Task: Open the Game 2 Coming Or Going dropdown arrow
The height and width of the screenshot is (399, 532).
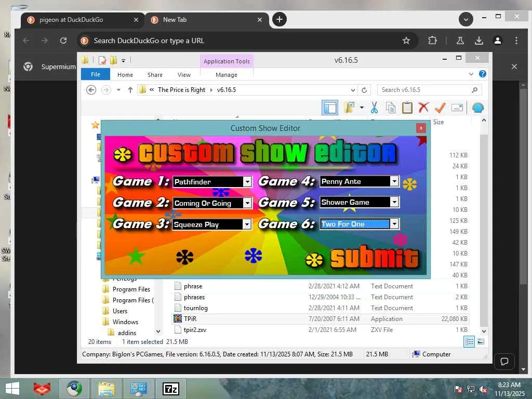Action: 247,203
